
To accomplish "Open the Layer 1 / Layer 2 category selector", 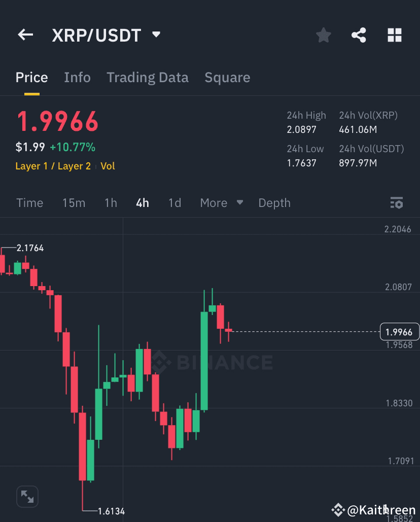I will tap(53, 165).
